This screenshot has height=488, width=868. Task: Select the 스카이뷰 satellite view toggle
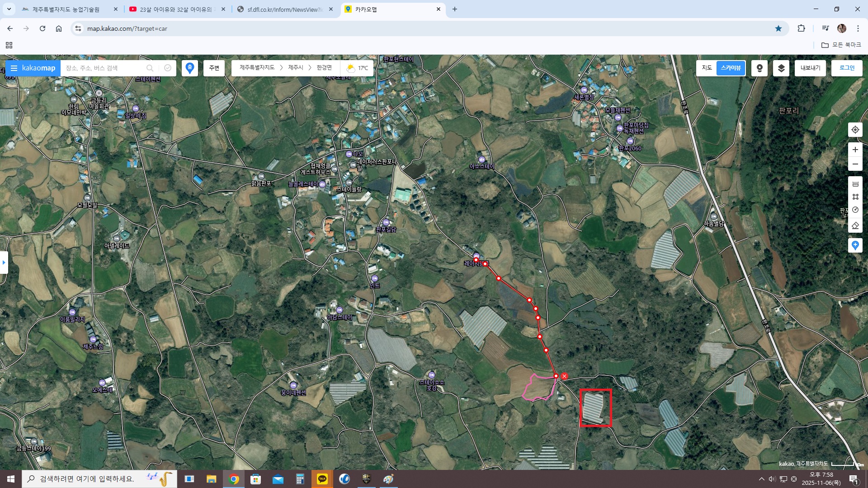(731, 68)
